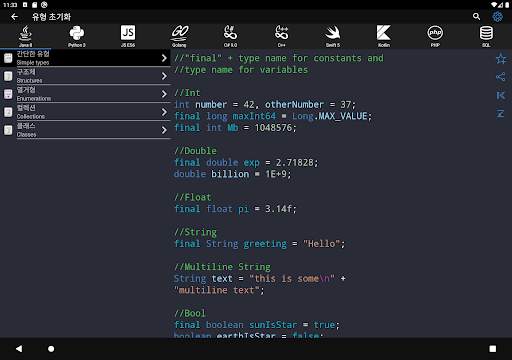Click the 'double billion = 1E+9' line
This screenshot has width=512, height=360.
(232, 174)
